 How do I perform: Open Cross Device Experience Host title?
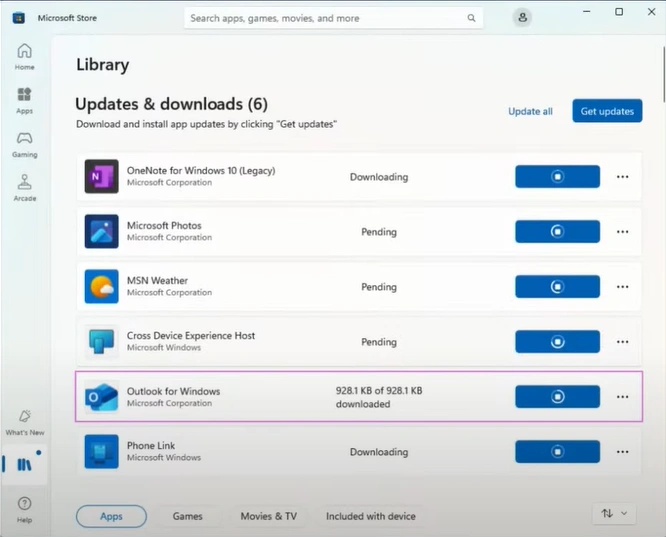click(x=191, y=336)
